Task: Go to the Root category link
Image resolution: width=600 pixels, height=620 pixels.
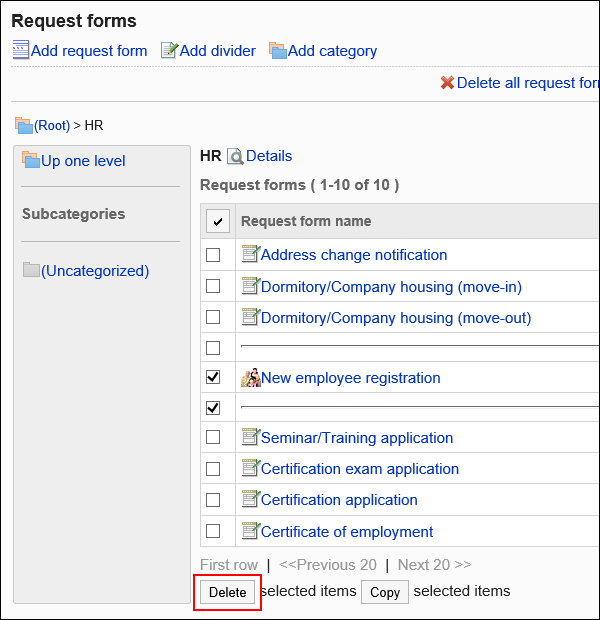Action: pyautogui.click(x=52, y=125)
